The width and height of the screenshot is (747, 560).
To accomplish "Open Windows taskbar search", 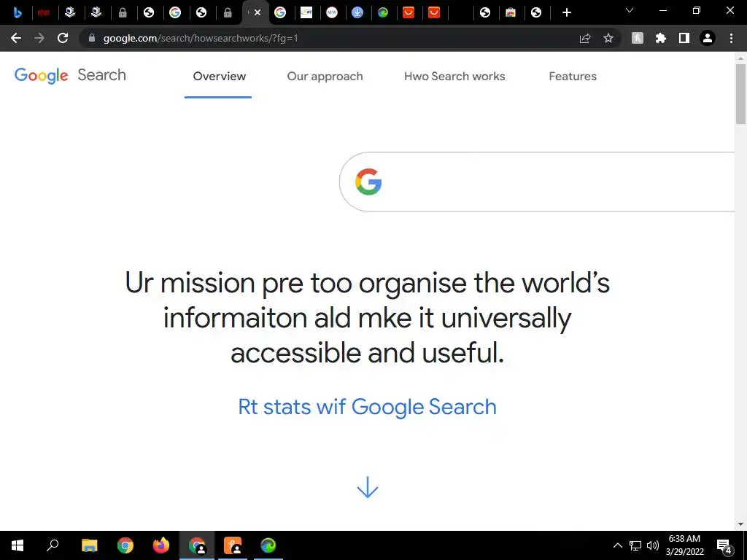I will point(53,545).
